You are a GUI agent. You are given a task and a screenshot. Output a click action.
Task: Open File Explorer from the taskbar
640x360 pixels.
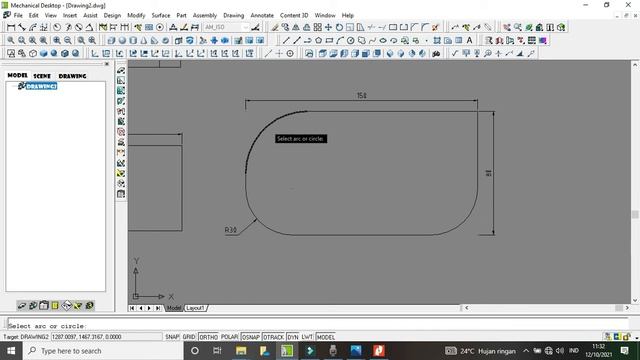pos(241,351)
